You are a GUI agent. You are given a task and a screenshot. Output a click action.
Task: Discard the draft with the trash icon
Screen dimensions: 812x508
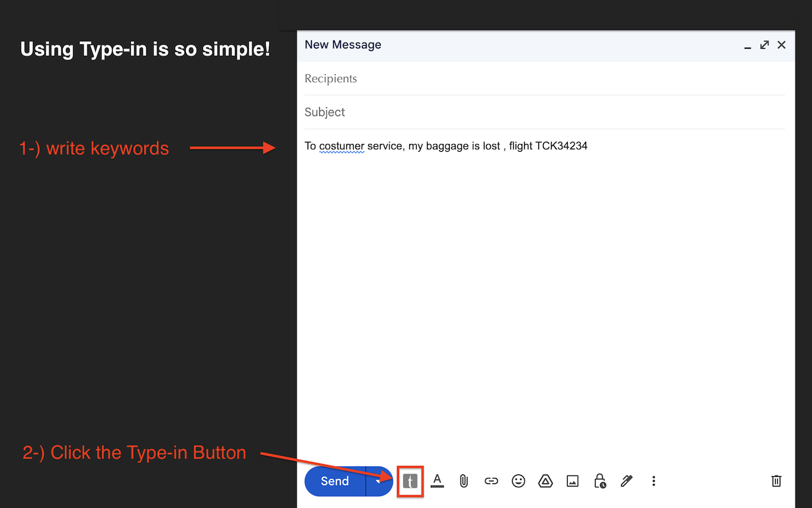tap(776, 481)
